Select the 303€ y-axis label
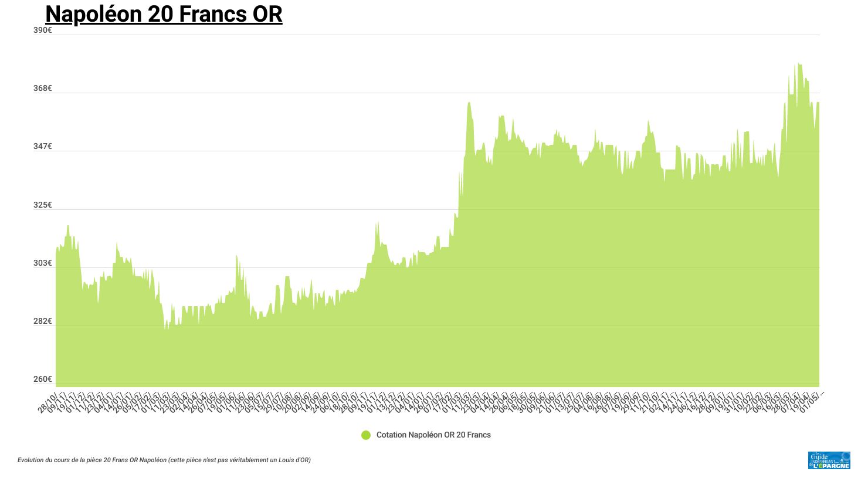Viewport: 868px width, 478px height. (42, 263)
